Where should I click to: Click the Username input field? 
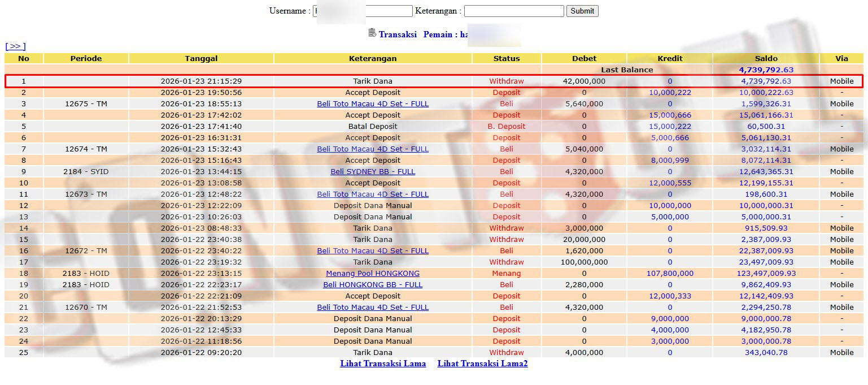363,11
